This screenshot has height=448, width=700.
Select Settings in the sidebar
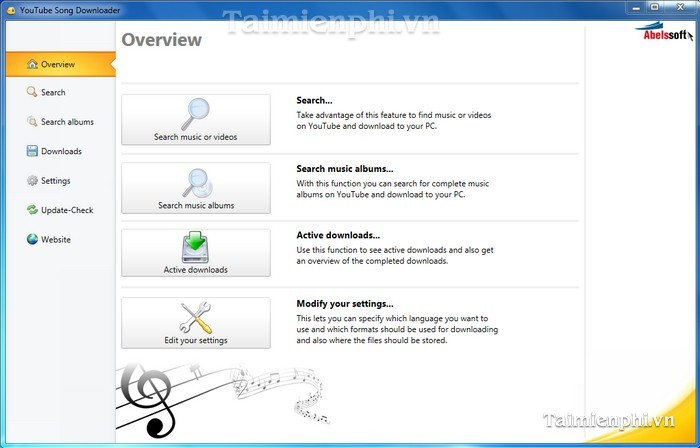[61, 181]
